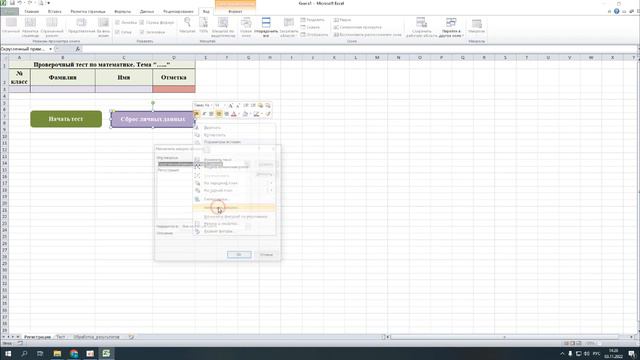Click the taskbar search icon
The width and height of the screenshot is (640, 360).
tap(24, 353)
